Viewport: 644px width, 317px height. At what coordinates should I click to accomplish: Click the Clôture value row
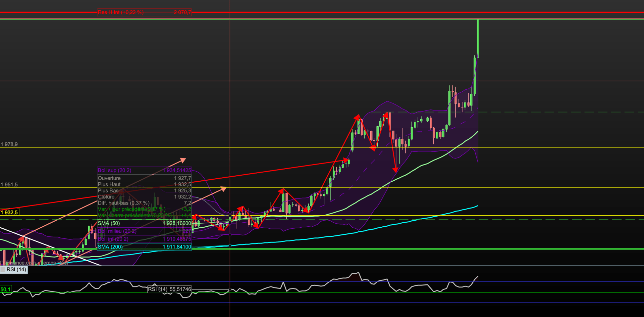[x=144, y=197]
